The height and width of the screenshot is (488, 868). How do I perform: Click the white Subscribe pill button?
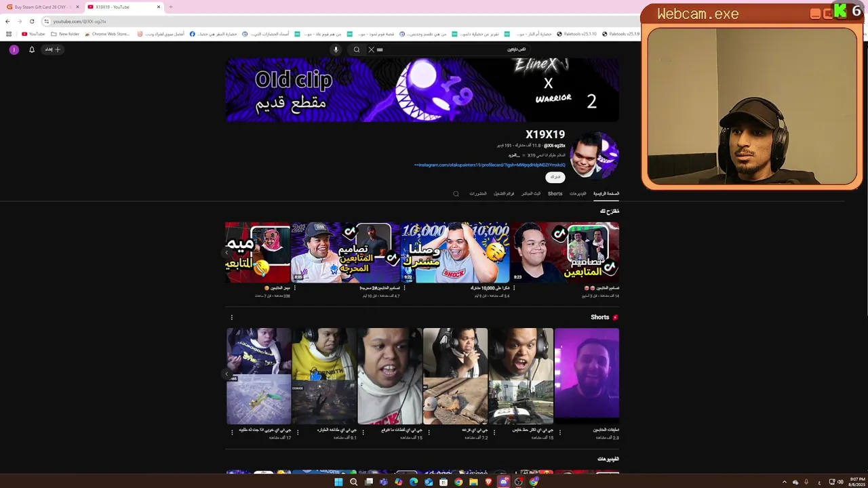555,177
